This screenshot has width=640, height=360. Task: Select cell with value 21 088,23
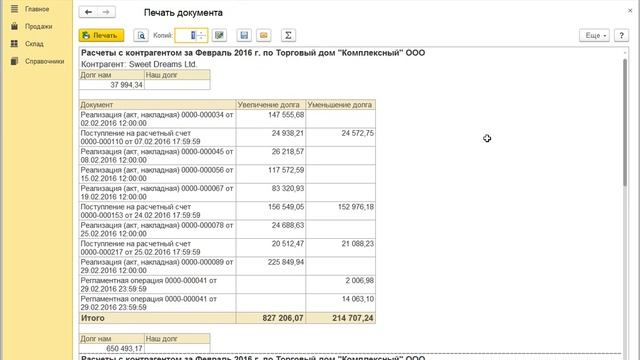pyautogui.click(x=340, y=248)
